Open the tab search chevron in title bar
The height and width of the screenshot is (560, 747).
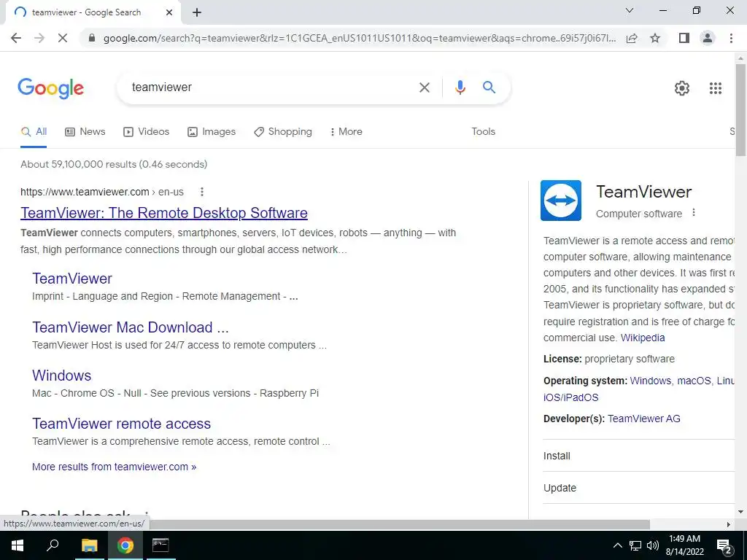(x=630, y=10)
